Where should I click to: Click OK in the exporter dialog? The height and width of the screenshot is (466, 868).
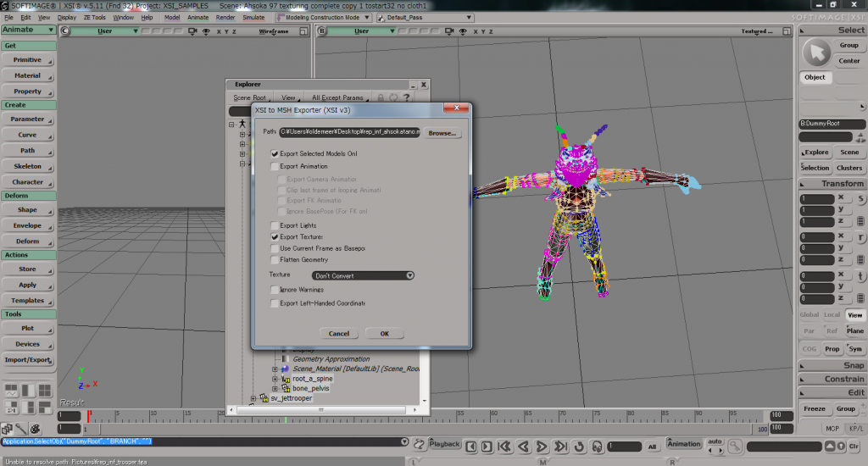(x=384, y=334)
